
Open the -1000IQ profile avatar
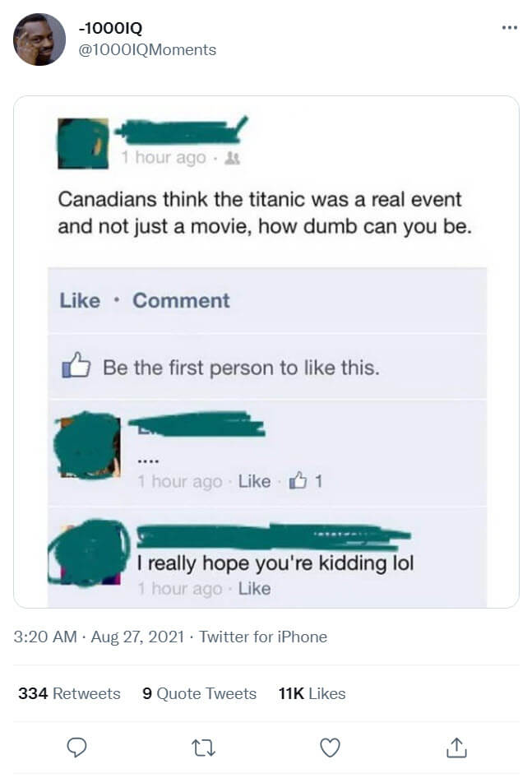coord(39,39)
